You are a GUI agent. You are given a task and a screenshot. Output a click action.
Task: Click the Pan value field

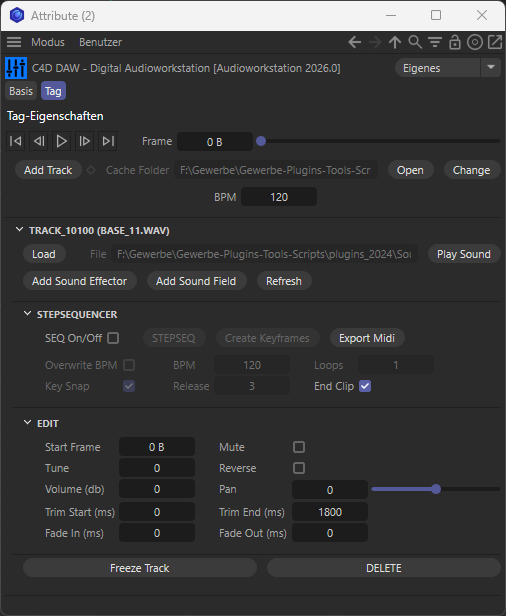tap(330, 490)
